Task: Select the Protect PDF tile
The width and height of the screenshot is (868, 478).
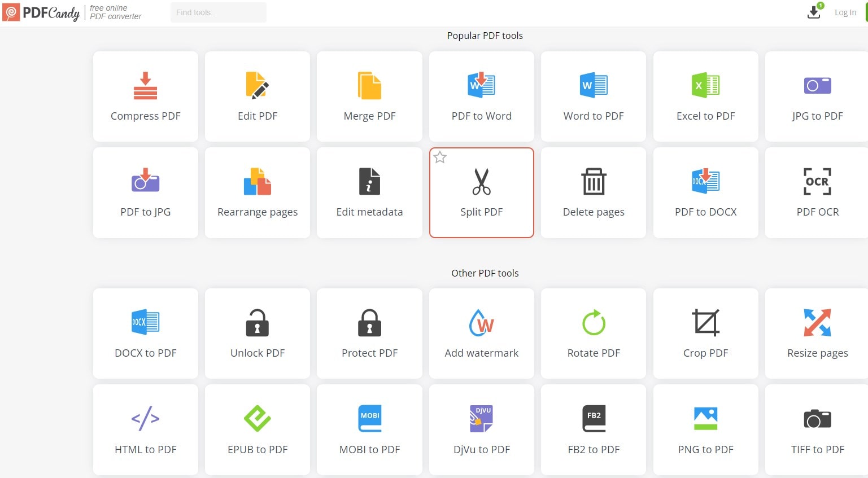Action: click(x=369, y=334)
